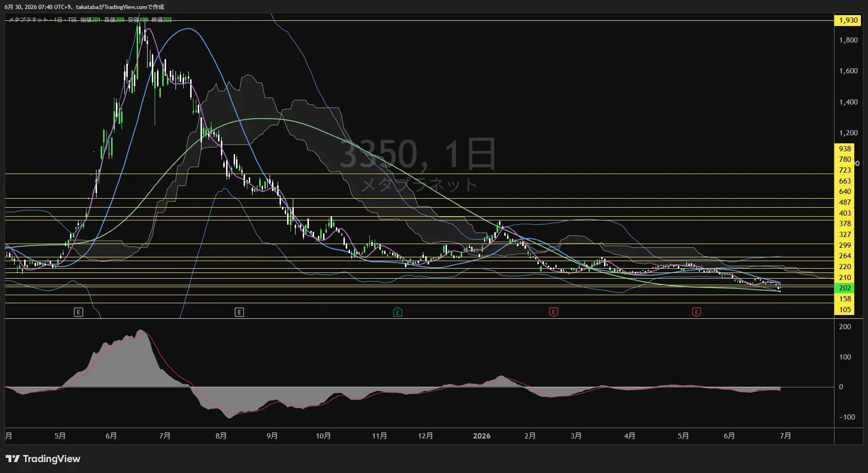
Task: Open the gray earnings marker above 8月
Action: pyautogui.click(x=239, y=312)
